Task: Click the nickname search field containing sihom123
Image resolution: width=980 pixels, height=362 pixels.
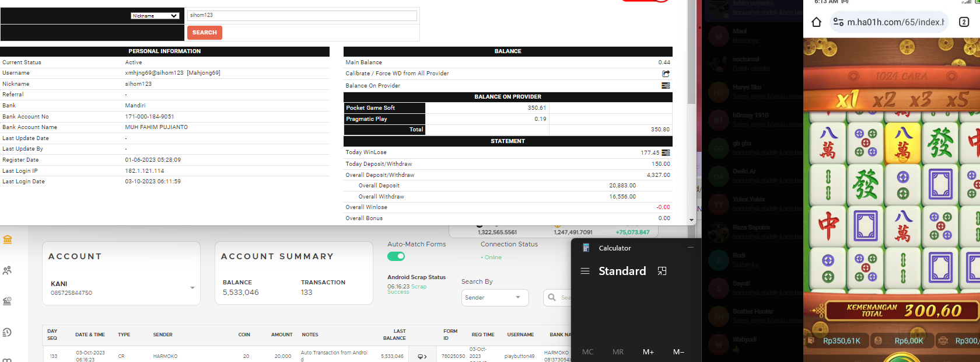Action: (302, 16)
